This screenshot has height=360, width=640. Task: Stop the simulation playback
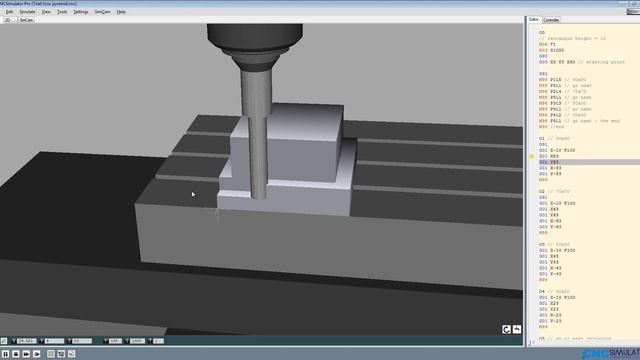[16, 354]
